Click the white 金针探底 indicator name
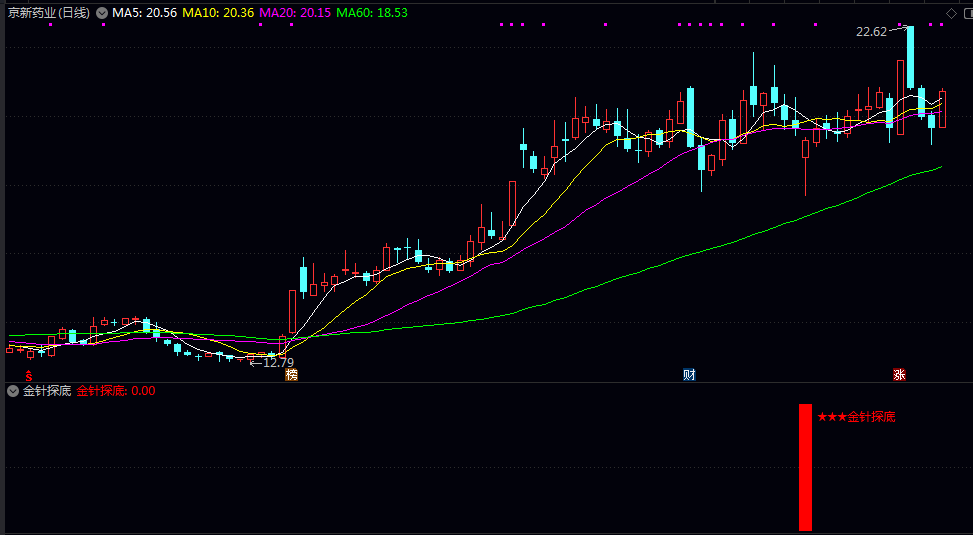This screenshot has width=973, height=535. coord(47,391)
